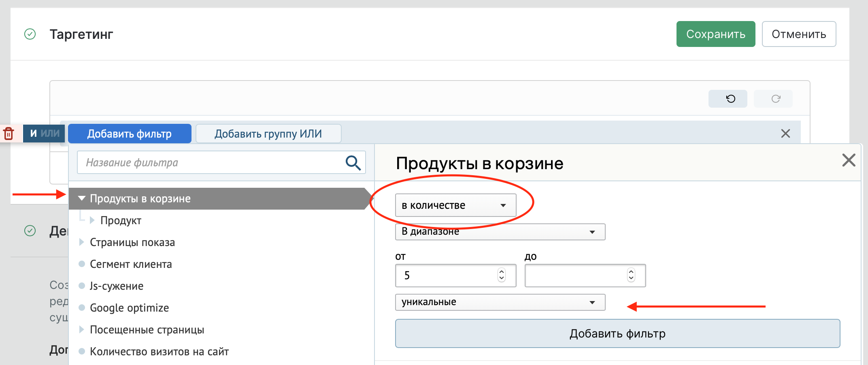Click the Сохранить button
Image resolution: width=868 pixels, height=365 pixels.
(715, 34)
